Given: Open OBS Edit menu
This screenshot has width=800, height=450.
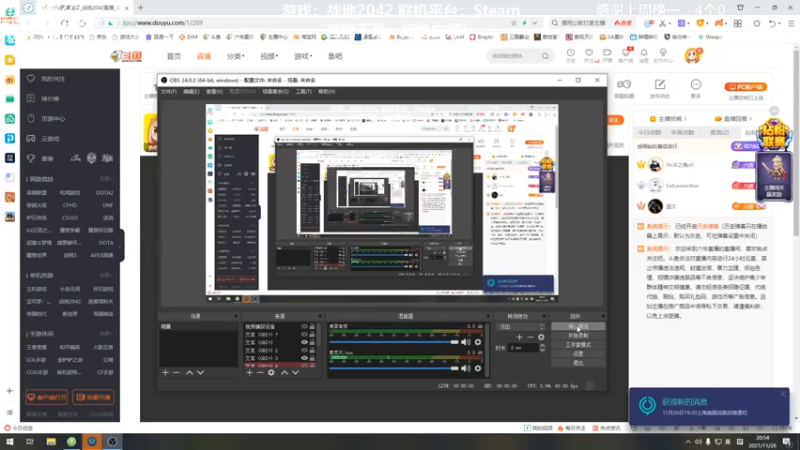Looking at the screenshot, I should point(191,92).
